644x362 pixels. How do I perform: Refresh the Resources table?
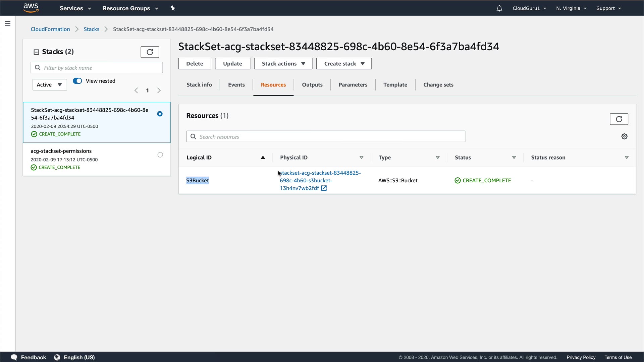point(619,119)
